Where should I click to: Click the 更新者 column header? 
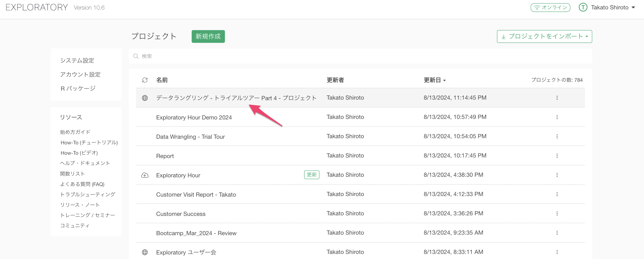tap(335, 80)
